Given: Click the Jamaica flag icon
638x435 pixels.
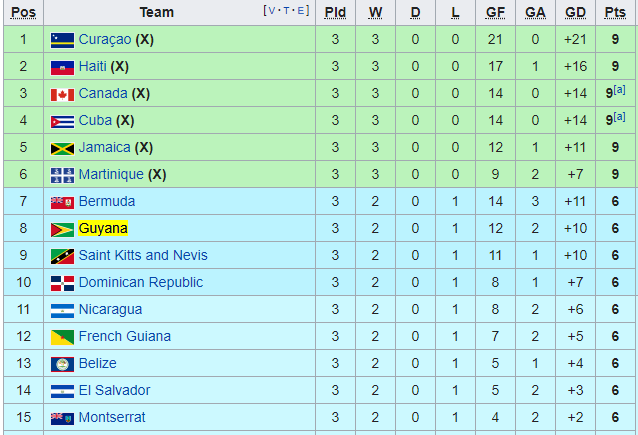Looking at the screenshot, I should coord(62,149).
